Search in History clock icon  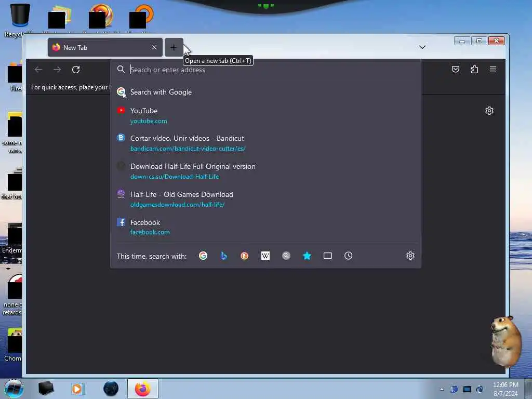[349, 256]
